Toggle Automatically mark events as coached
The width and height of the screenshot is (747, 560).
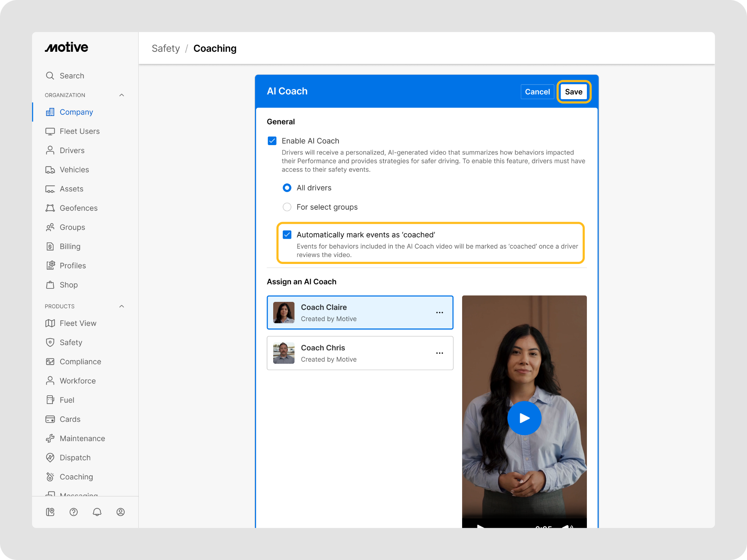(x=287, y=235)
